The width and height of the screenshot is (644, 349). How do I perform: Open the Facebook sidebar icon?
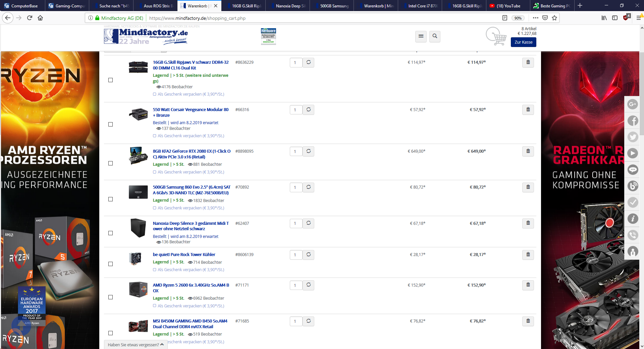click(x=633, y=120)
